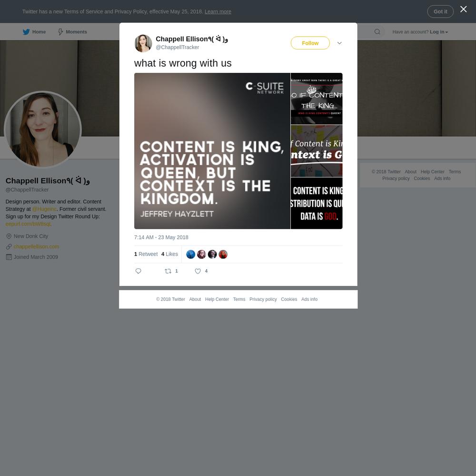
Task: Open Help Center link under the tweet
Action: click(x=217, y=299)
